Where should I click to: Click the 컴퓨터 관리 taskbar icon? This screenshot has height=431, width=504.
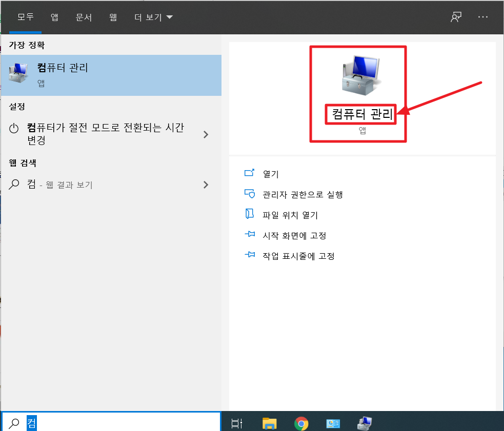365,423
